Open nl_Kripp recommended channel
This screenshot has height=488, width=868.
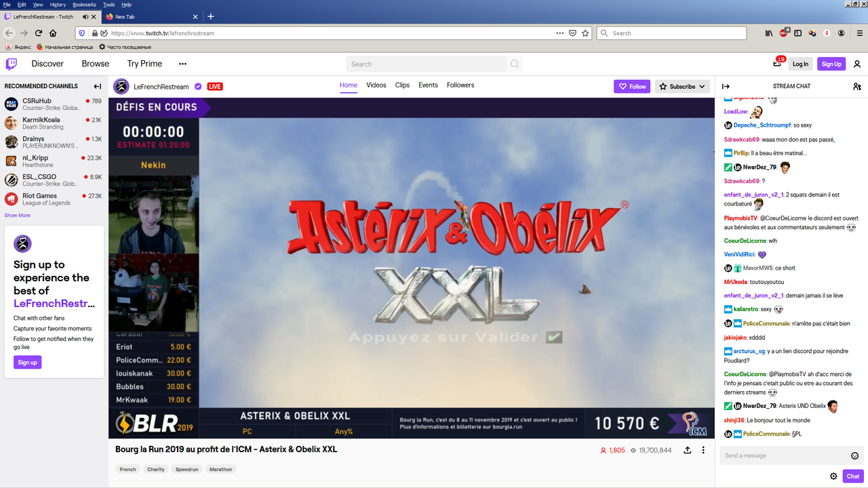point(54,161)
